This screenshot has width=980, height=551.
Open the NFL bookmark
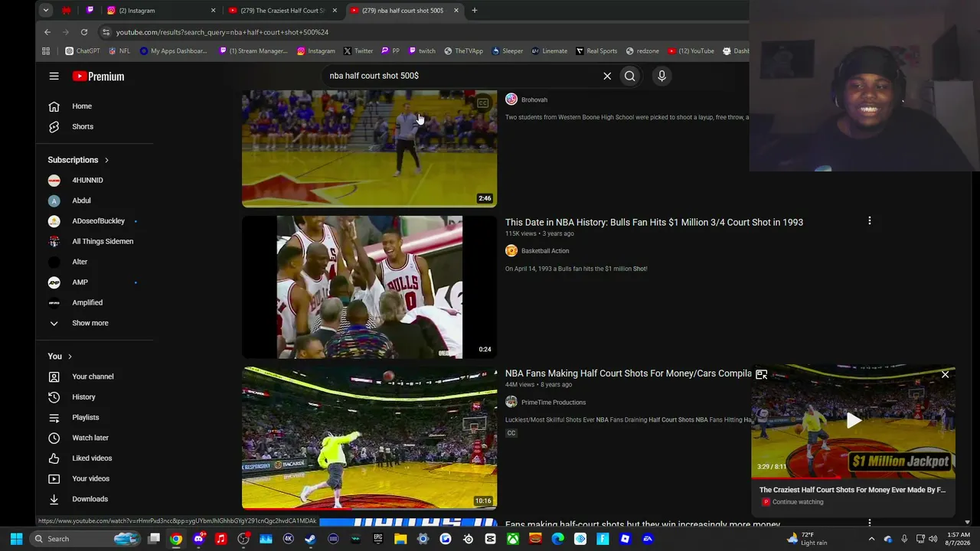coord(119,51)
